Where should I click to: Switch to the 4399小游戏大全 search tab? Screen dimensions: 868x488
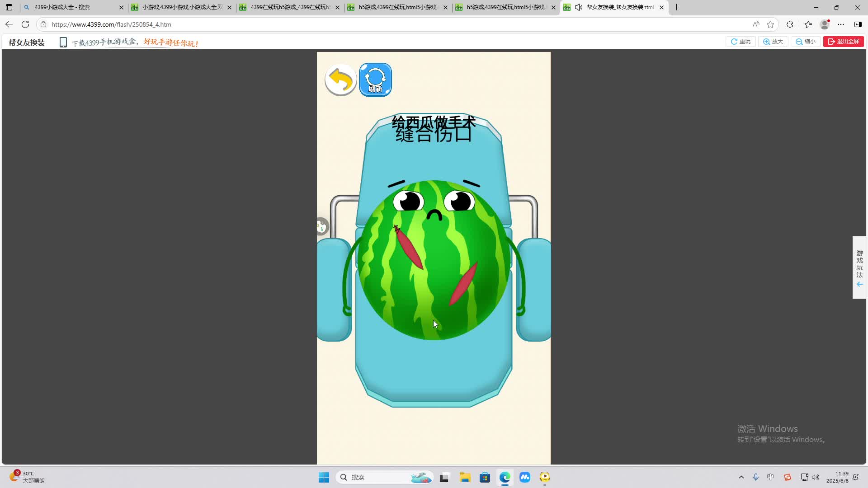[68, 7]
